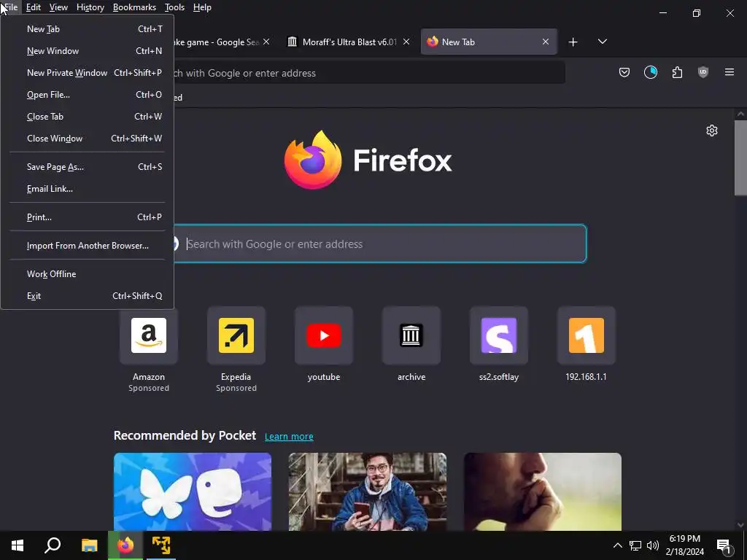Click the uBlock Origin shield icon
This screenshot has height=560, width=747.
point(703,72)
